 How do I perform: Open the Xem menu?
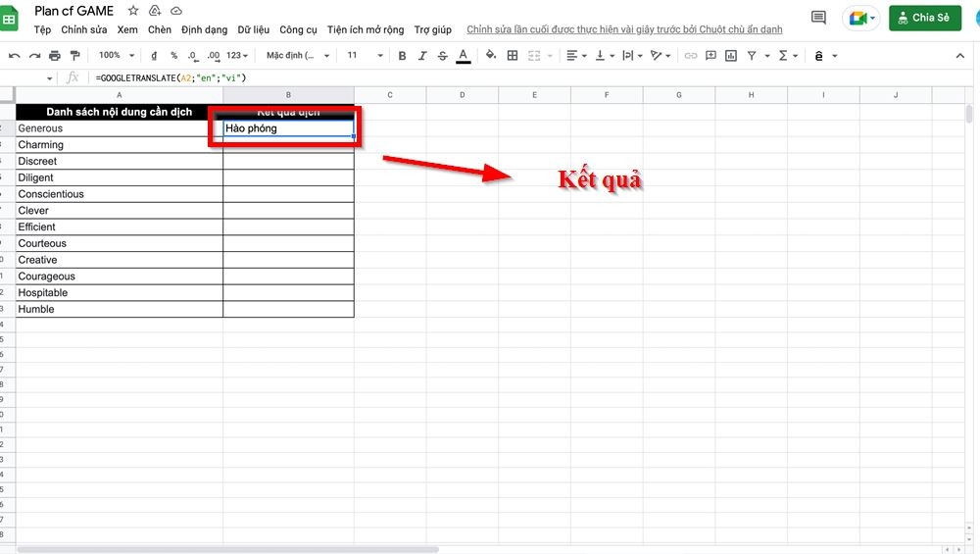127,29
